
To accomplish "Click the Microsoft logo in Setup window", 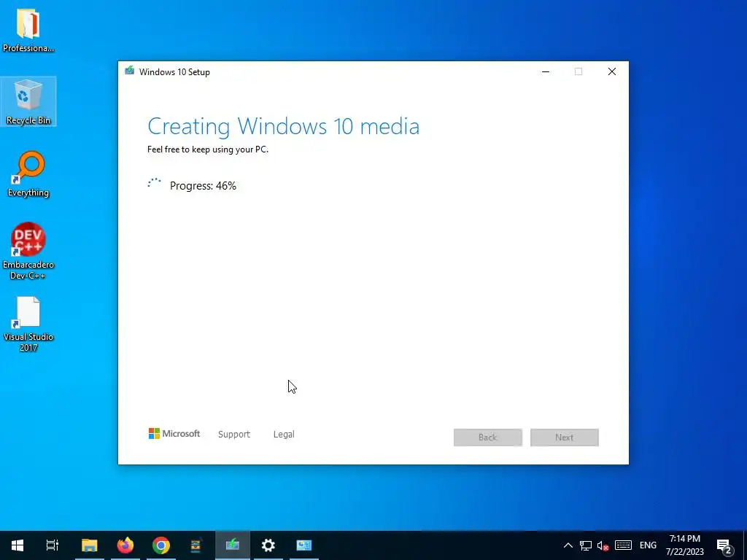I will (x=174, y=433).
